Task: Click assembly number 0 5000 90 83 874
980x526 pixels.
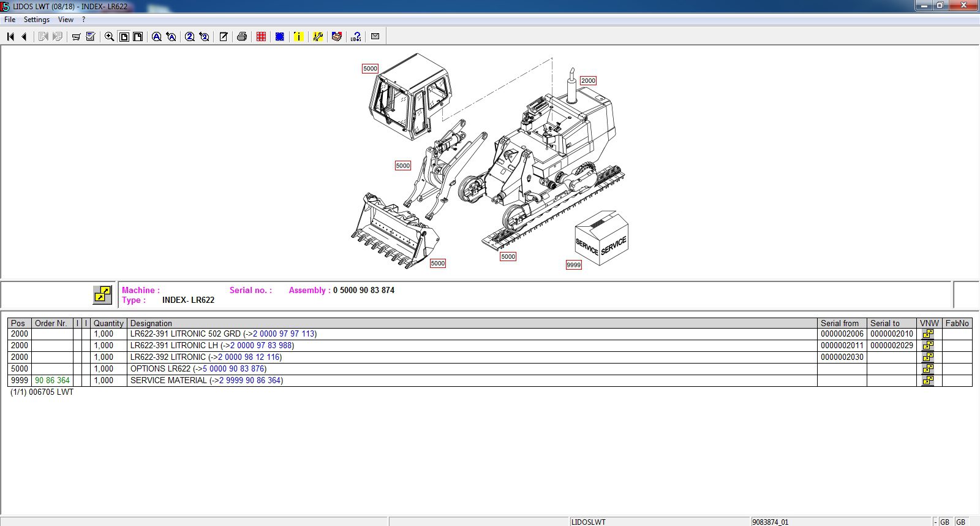Action: tap(364, 291)
